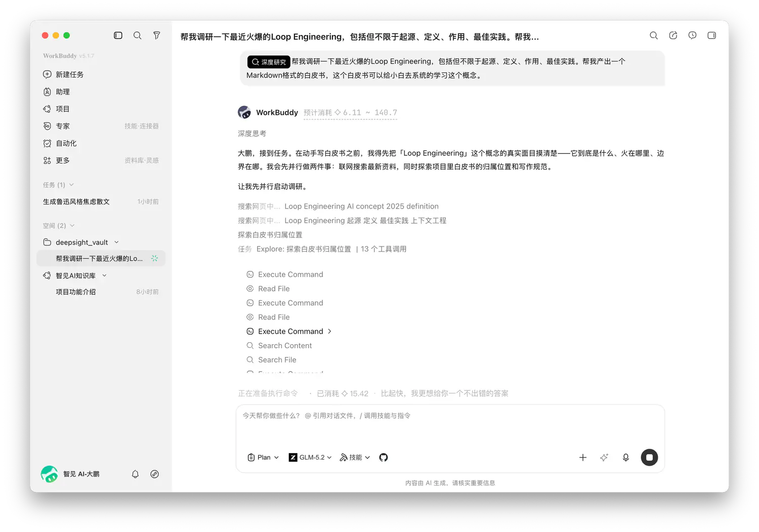This screenshot has height=532, width=759.
Task: Click the sparkle prompt-enhance icon
Action: 604,457
